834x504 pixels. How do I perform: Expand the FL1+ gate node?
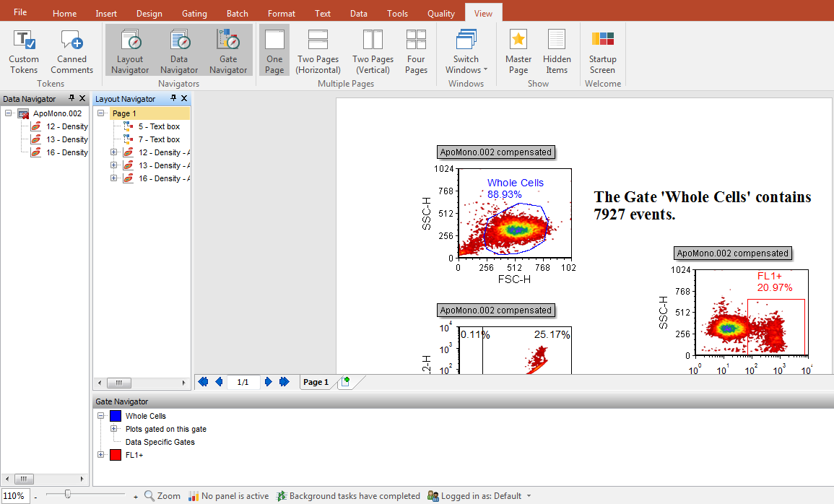pyautogui.click(x=100, y=455)
